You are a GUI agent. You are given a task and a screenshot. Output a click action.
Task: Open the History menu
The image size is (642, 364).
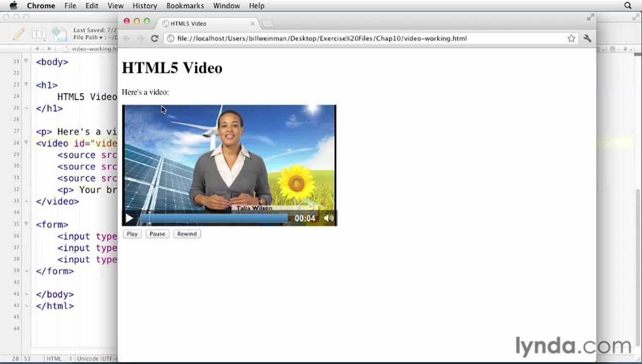click(x=145, y=6)
